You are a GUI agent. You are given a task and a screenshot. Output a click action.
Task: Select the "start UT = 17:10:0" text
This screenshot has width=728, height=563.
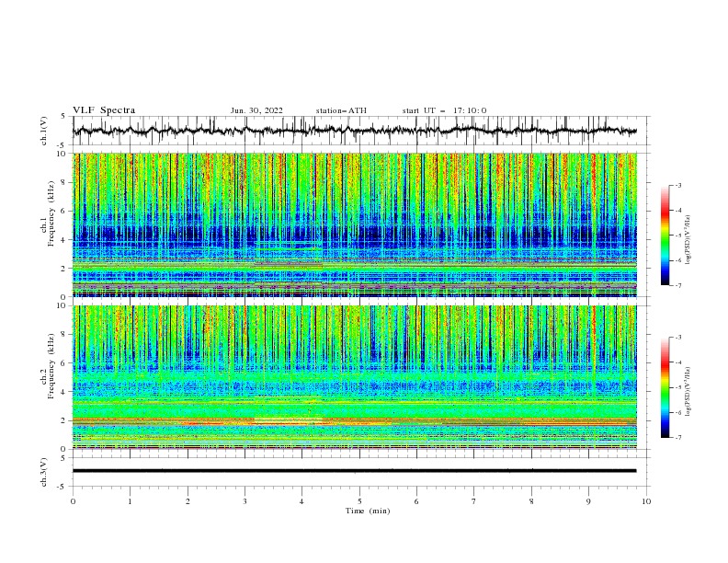click(x=444, y=110)
